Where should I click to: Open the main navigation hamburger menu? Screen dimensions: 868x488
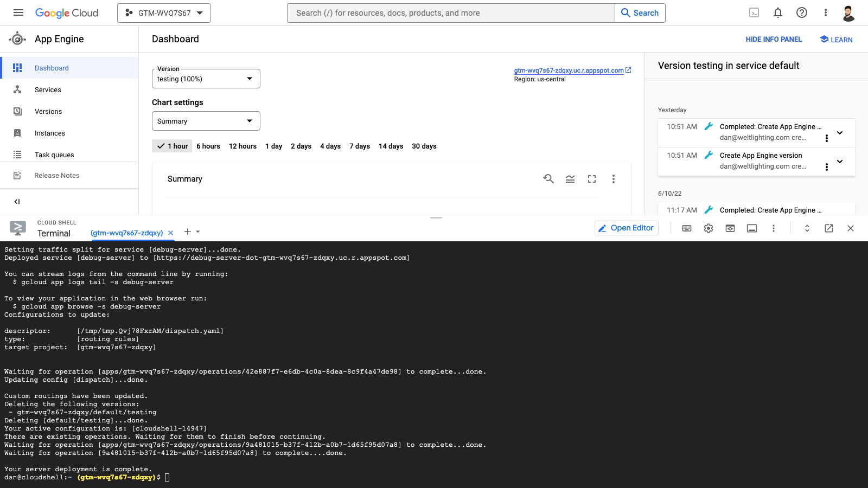point(18,12)
